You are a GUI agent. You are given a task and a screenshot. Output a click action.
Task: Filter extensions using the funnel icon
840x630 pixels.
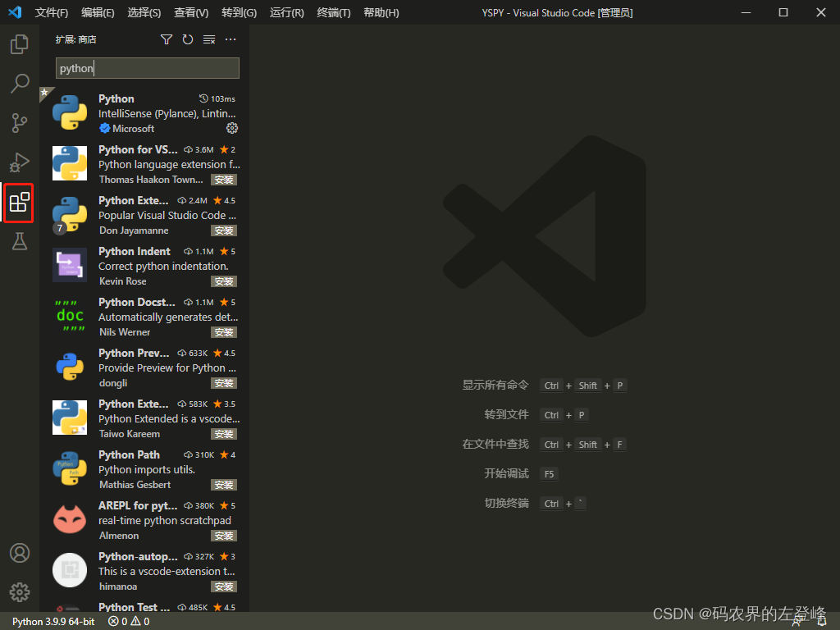click(x=167, y=39)
